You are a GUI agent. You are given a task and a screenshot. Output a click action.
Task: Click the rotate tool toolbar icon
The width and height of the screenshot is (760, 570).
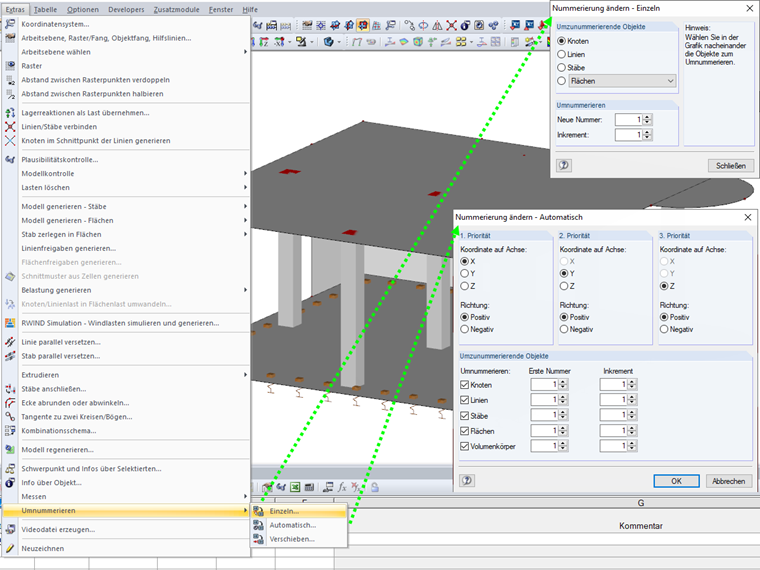pyautogui.click(x=423, y=25)
